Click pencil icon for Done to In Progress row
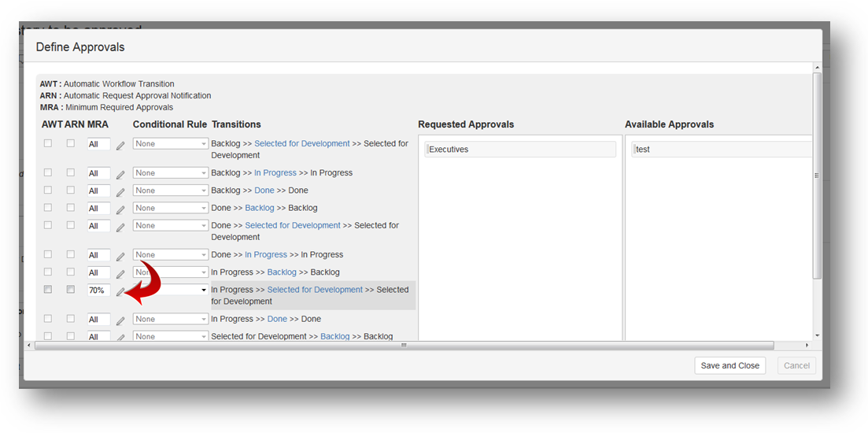Screen dimensions: 868x433 coord(120,256)
